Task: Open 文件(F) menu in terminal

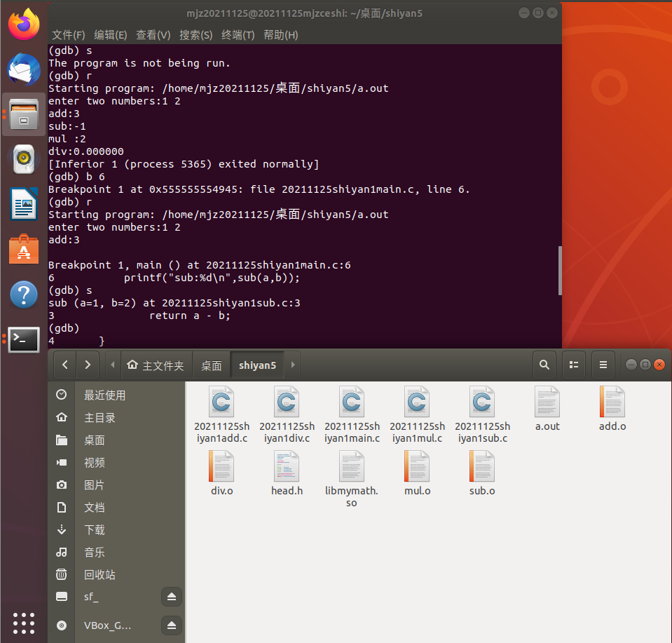Action: 68,35
